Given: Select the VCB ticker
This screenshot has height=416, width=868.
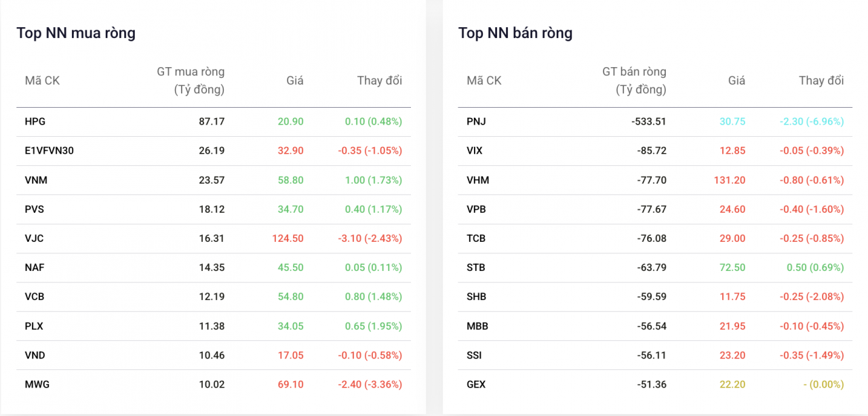Looking at the screenshot, I should point(35,297).
